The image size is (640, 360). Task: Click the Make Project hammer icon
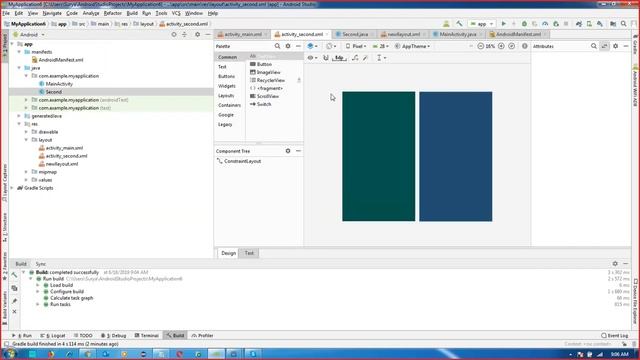(x=459, y=24)
